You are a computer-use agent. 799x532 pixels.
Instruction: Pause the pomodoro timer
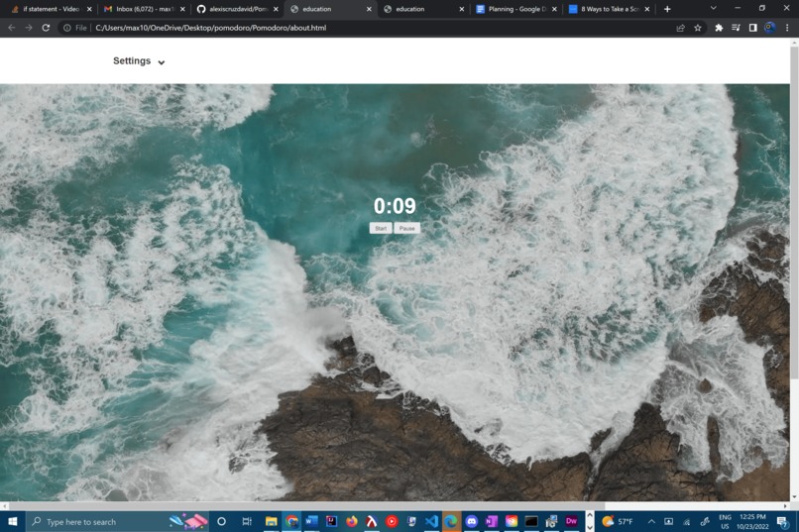(x=406, y=228)
